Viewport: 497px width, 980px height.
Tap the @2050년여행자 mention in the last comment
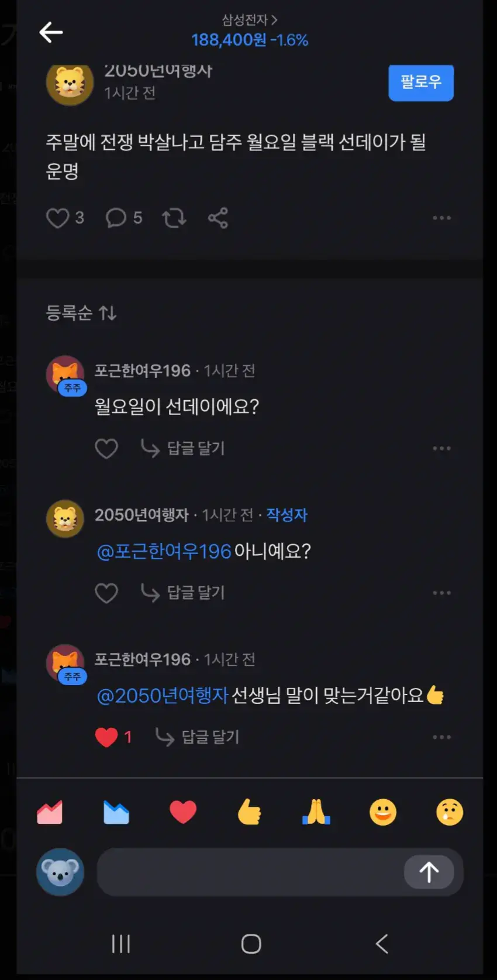[162, 696]
